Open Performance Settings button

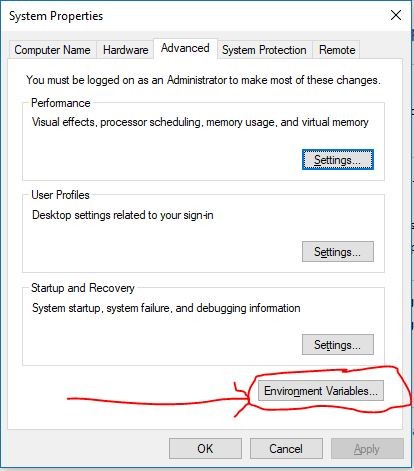[338, 160]
